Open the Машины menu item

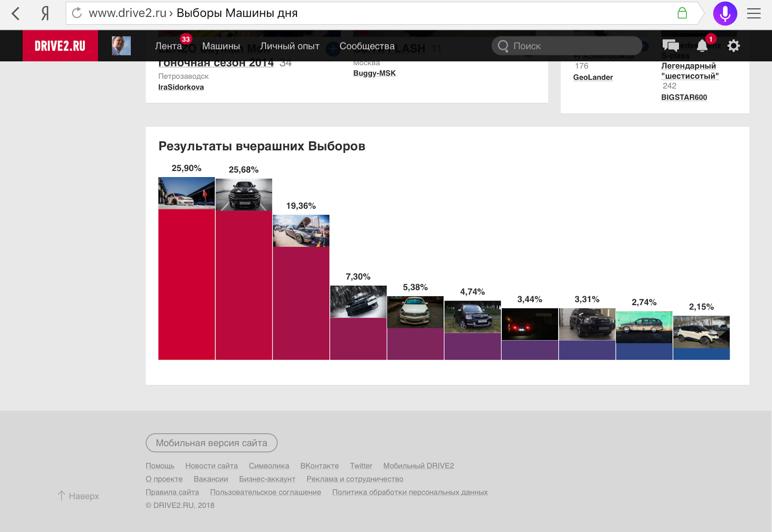click(x=221, y=46)
